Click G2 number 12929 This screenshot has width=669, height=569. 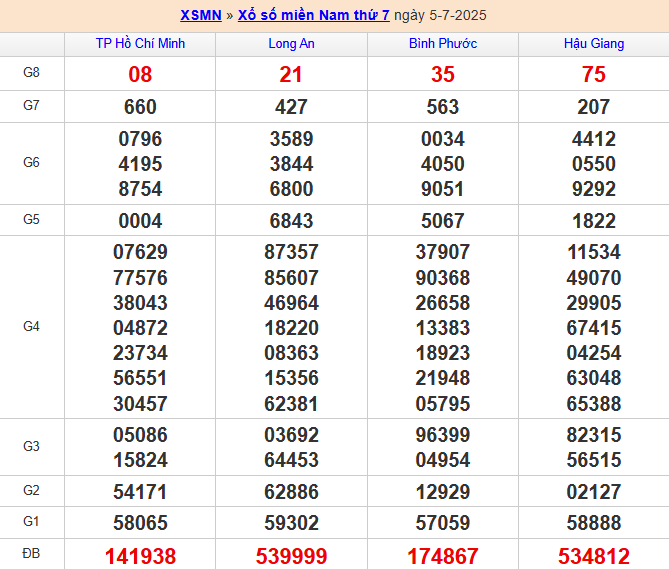tap(443, 492)
